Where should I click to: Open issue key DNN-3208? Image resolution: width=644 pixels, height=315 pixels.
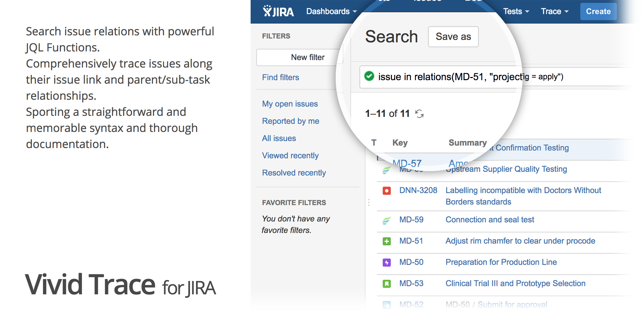click(418, 190)
